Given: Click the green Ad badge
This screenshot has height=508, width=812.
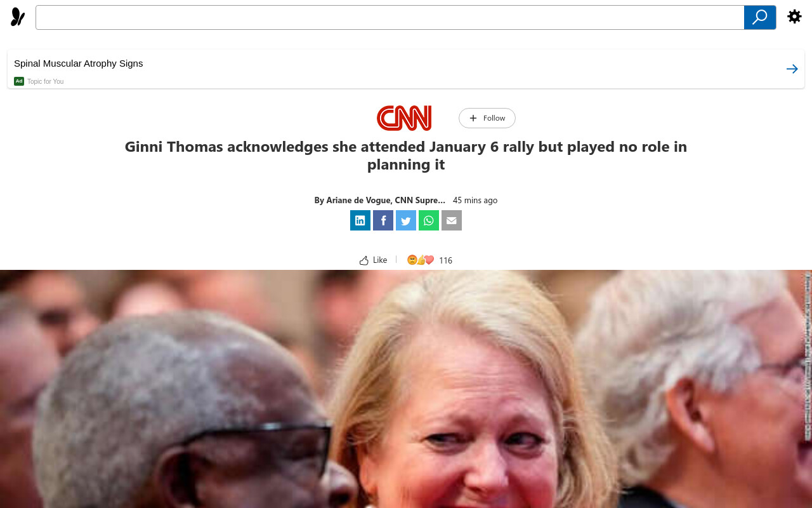Looking at the screenshot, I should tap(19, 81).
